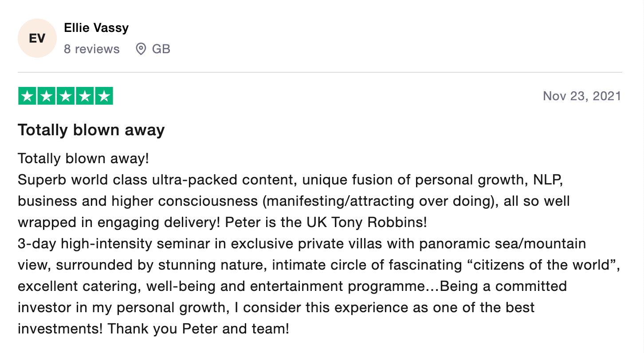
Task: Click the Nov 23, 2021 review date
Action: (582, 96)
